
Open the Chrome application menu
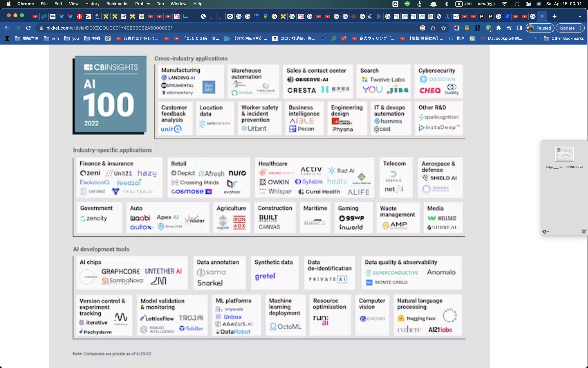(25, 4)
